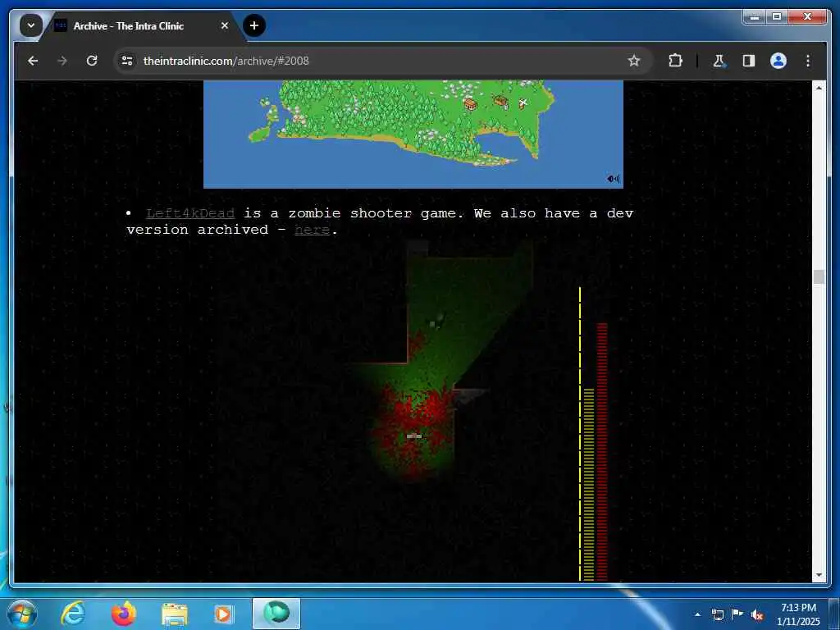Viewport: 840px width, 630px height.
Task: Show hidden system tray icons
Action: coord(697,614)
